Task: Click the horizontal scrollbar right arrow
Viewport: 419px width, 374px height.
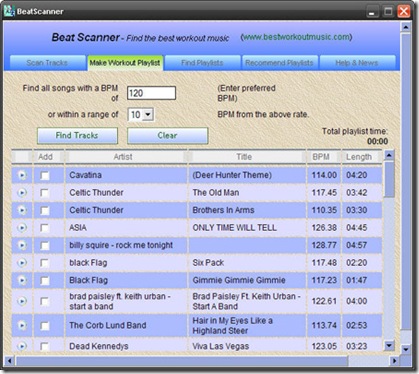Action: tap(395, 361)
